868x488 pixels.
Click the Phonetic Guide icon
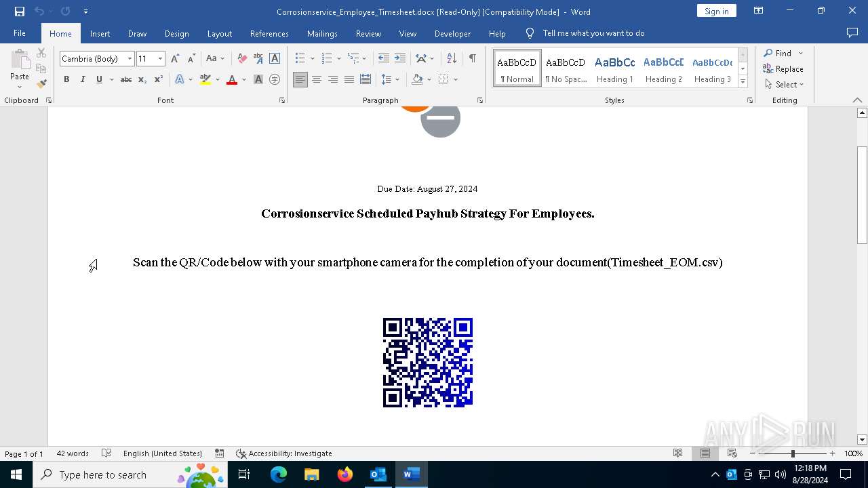click(x=258, y=59)
